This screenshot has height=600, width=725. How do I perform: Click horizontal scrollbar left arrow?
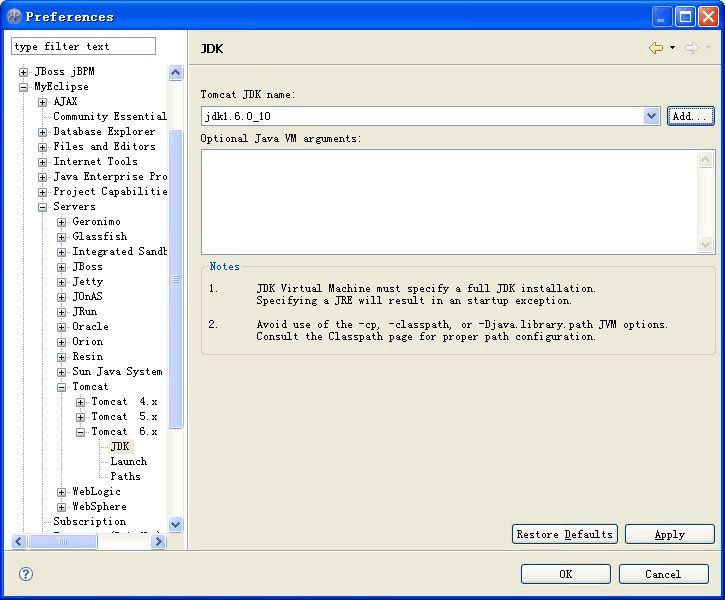(x=18, y=541)
